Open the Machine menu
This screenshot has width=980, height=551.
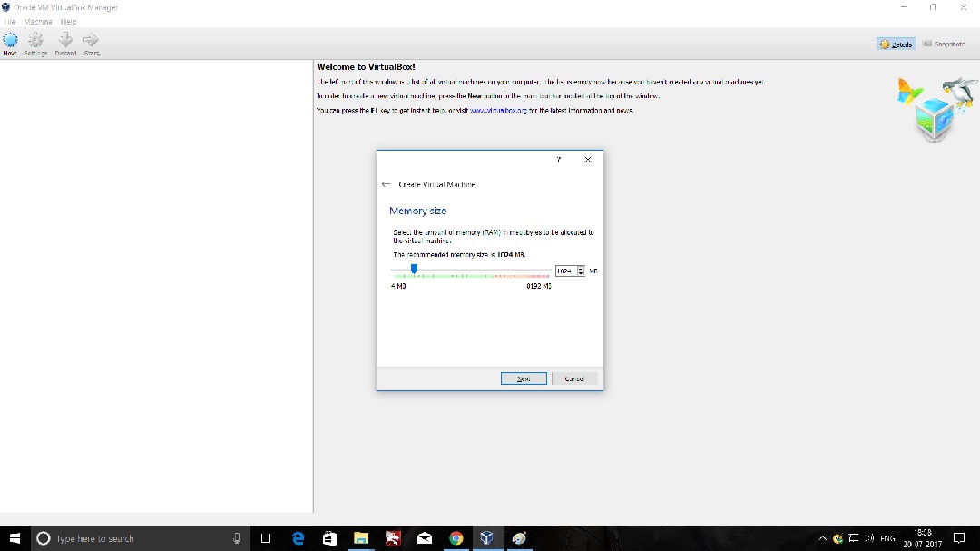pos(38,21)
